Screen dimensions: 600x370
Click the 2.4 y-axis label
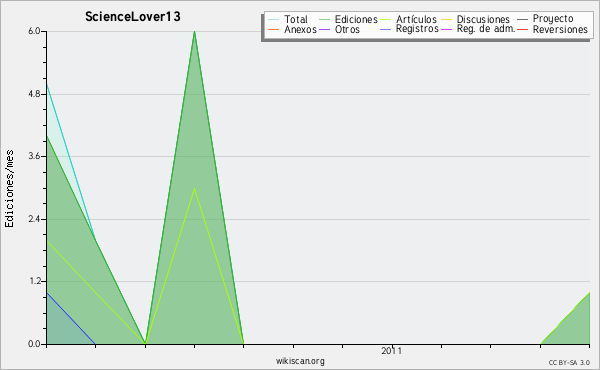click(34, 219)
